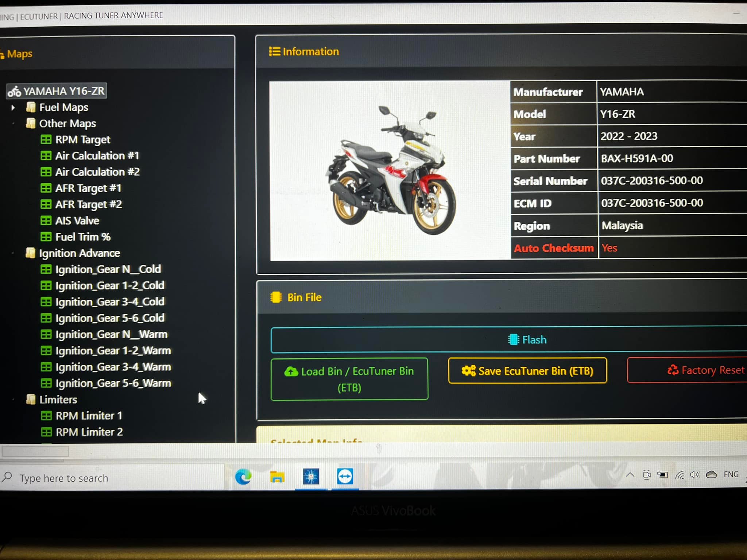Click the ENG language indicator

point(731,474)
